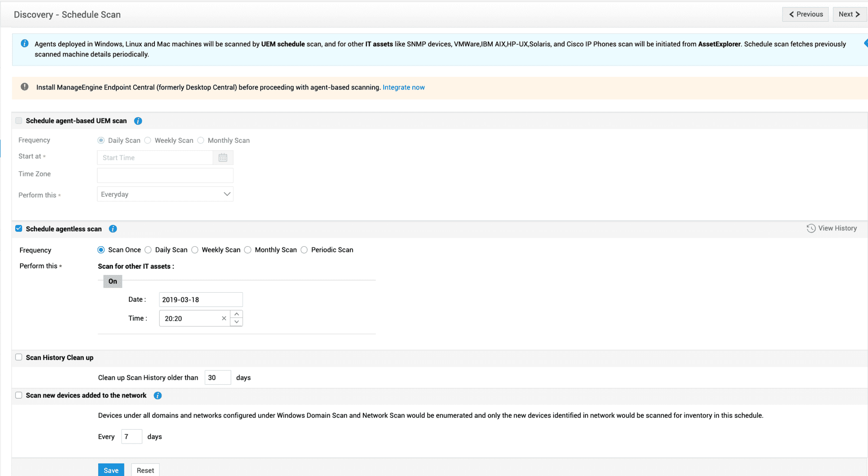Click info icon beside agentless scan heading
The image size is (868, 476).
(113, 229)
